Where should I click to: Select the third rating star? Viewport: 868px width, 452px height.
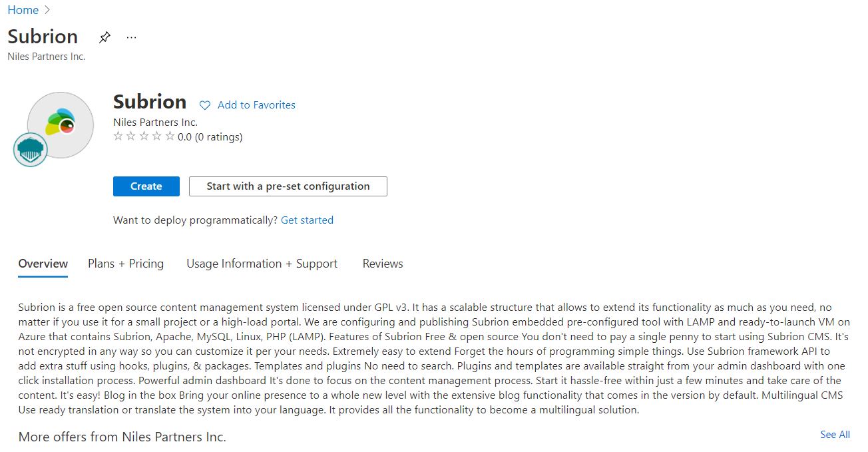144,136
